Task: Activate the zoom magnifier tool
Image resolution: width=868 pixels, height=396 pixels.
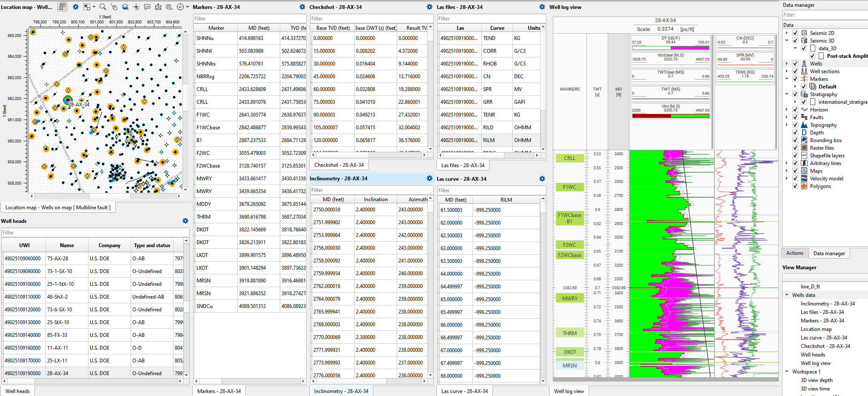Action: (x=103, y=7)
